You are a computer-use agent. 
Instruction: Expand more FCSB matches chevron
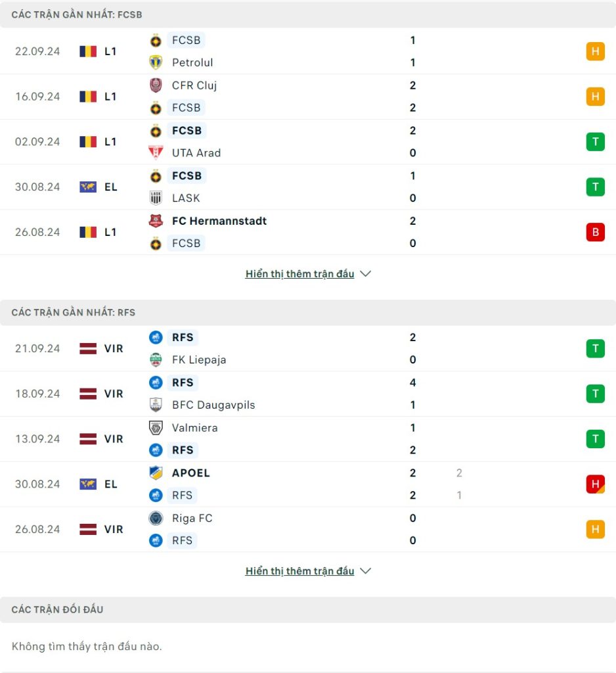pyautogui.click(x=366, y=274)
